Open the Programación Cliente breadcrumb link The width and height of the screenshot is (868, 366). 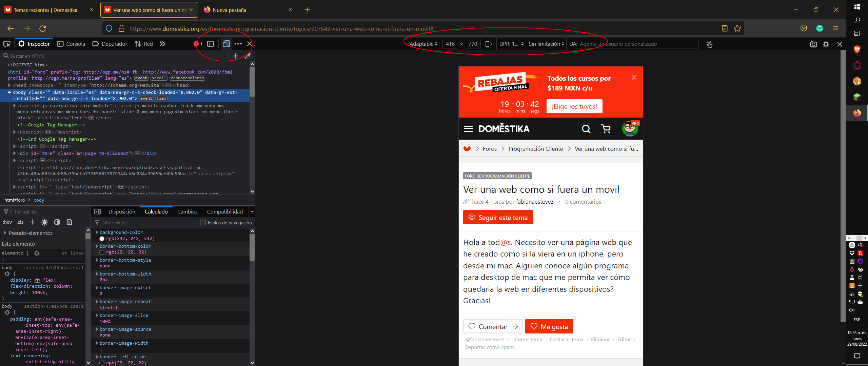pos(535,149)
